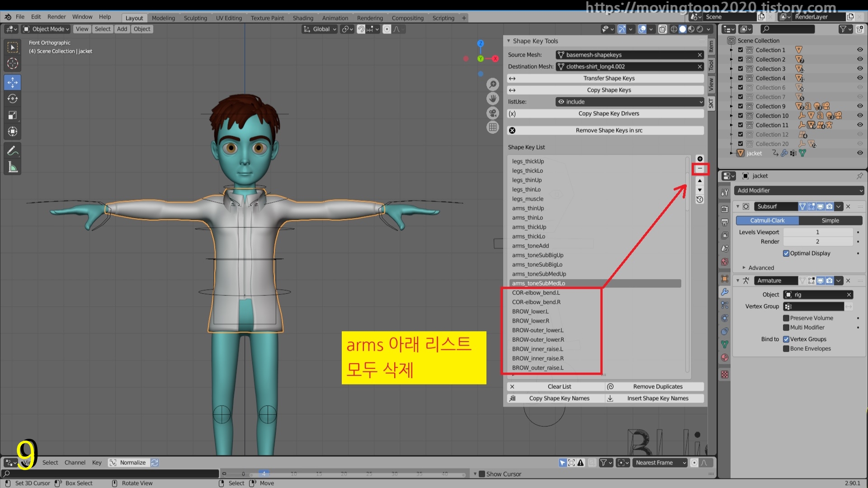Click the viewport pan hand icon
This screenshot has width=868, height=488.
493,99
